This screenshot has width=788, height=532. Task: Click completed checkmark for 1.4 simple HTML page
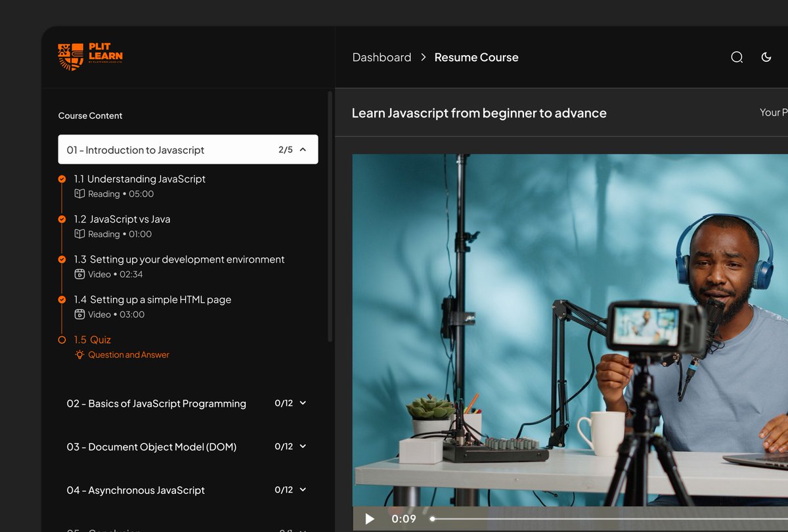62,299
